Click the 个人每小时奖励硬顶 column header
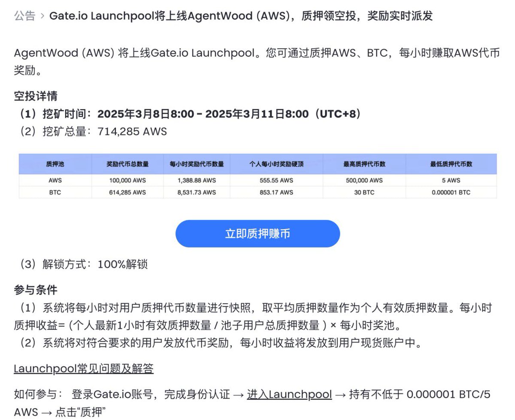The image size is (515, 420). pyautogui.click(x=276, y=164)
